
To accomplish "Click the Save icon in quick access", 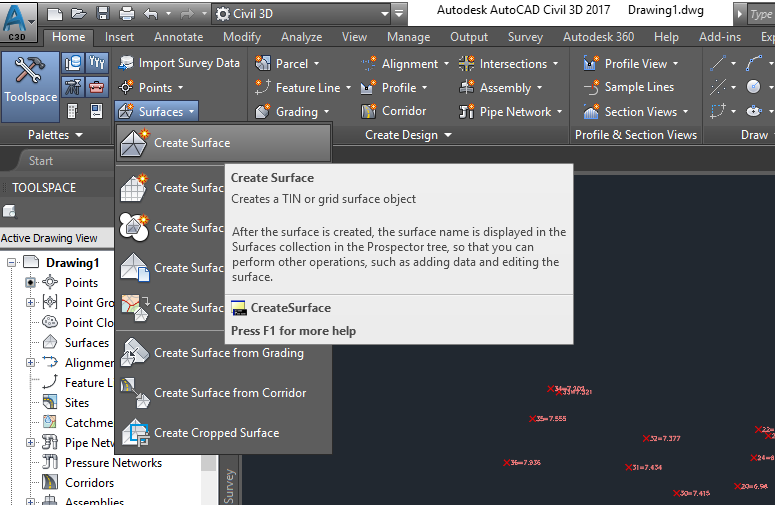I will point(103,14).
